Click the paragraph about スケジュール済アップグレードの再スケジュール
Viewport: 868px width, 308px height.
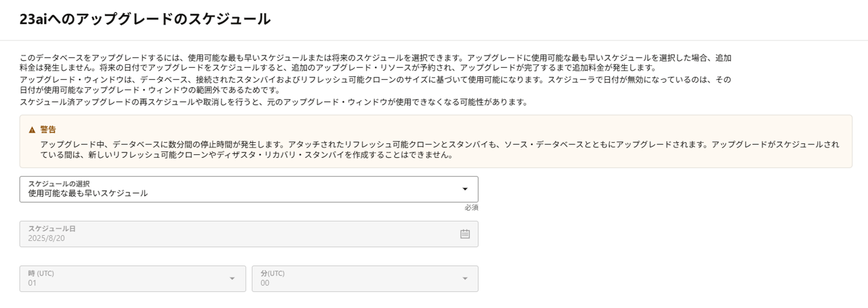[274, 102]
